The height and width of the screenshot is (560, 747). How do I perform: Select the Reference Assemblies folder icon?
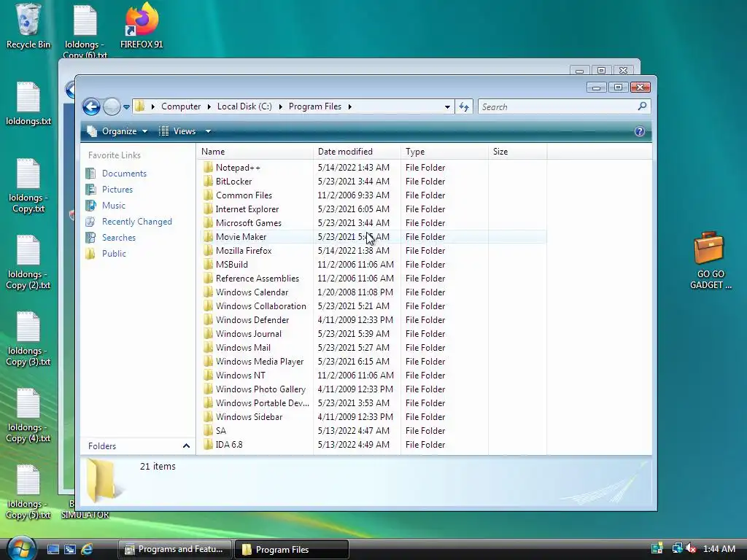208,278
